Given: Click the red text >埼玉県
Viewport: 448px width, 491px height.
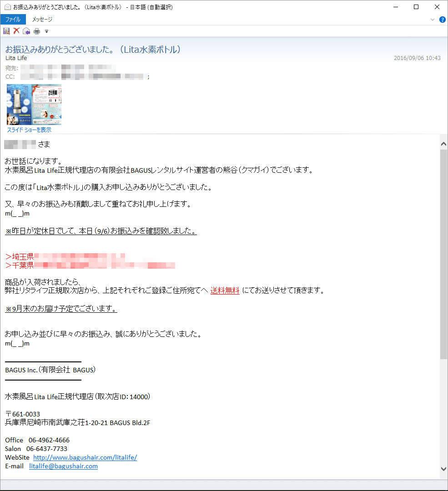Looking at the screenshot, I should (20, 257).
